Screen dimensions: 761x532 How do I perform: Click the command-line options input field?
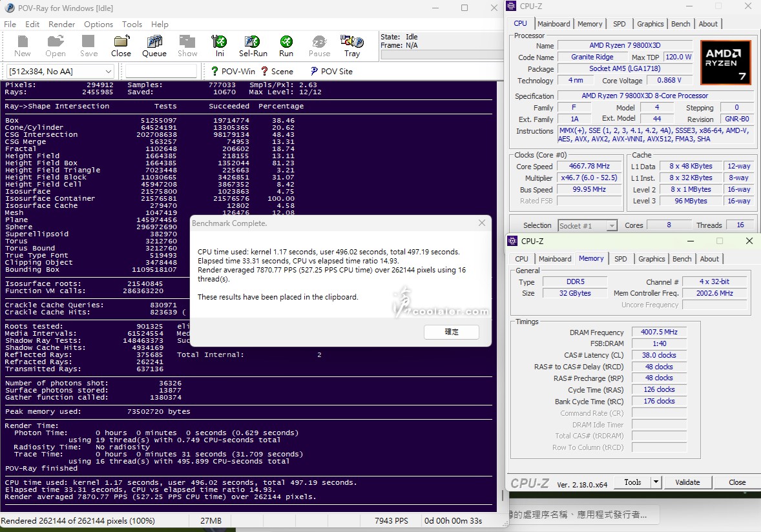coord(161,72)
